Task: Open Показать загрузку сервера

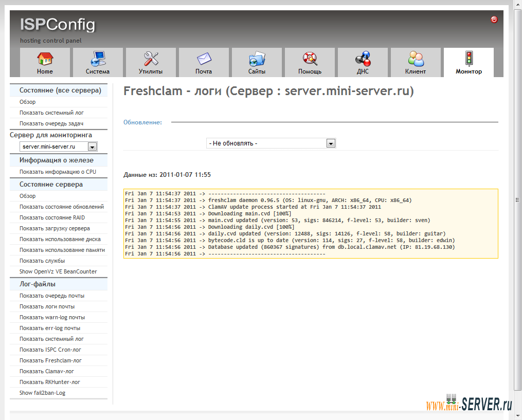Action: (x=55, y=228)
